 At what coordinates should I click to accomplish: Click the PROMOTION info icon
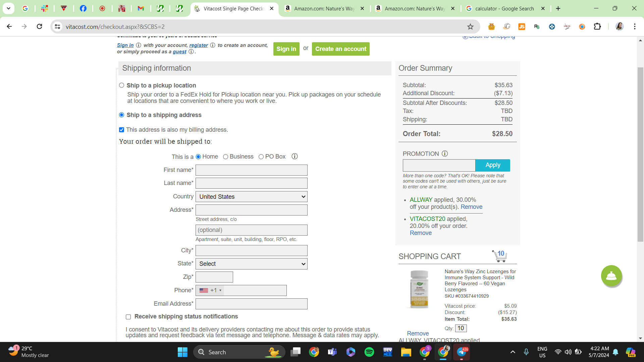pyautogui.click(x=445, y=154)
